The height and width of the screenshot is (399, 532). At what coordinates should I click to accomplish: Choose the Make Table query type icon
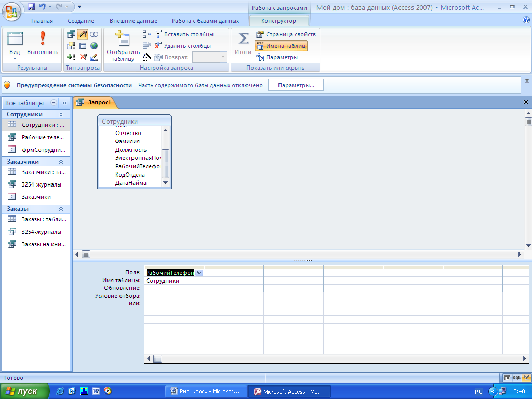coord(71,46)
